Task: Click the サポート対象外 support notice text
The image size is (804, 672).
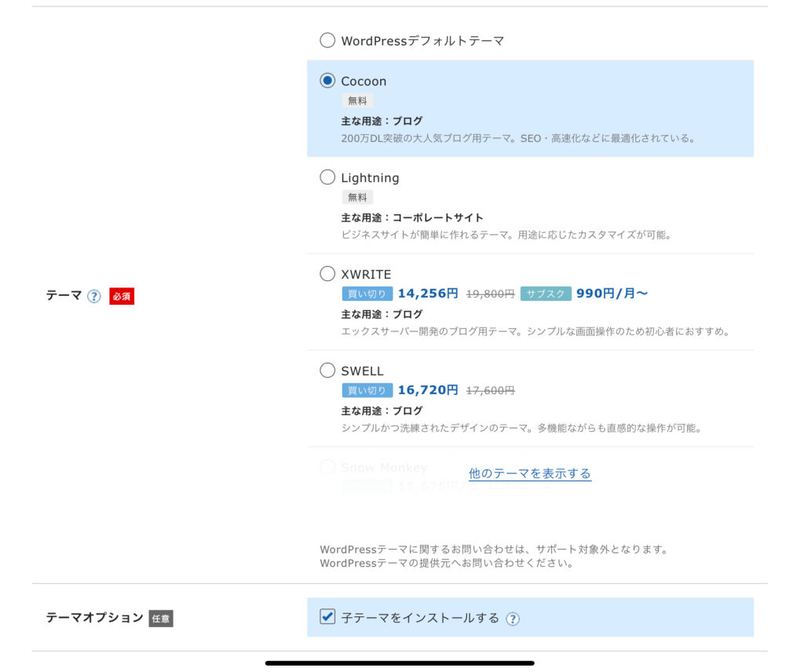Action: 494,550
